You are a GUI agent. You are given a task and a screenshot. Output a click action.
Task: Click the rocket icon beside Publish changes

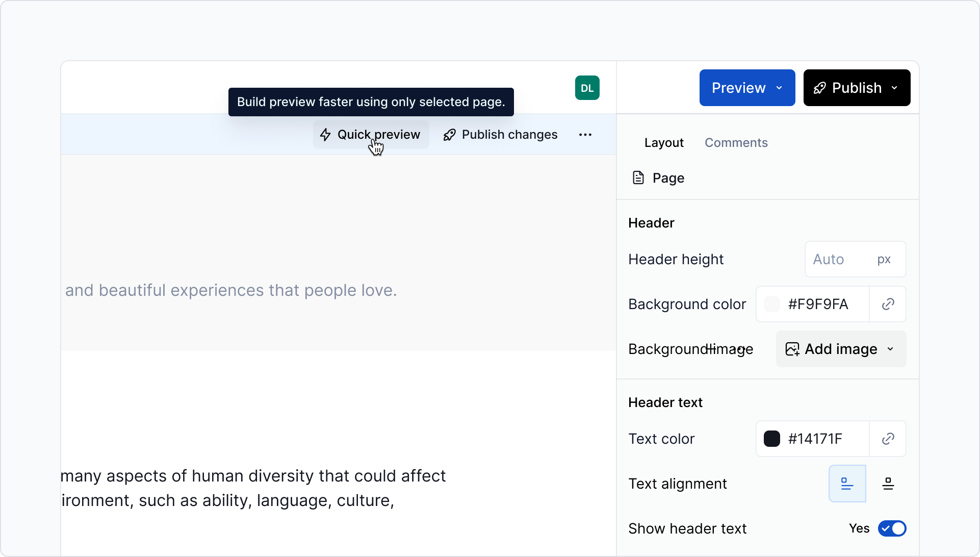coord(449,135)
